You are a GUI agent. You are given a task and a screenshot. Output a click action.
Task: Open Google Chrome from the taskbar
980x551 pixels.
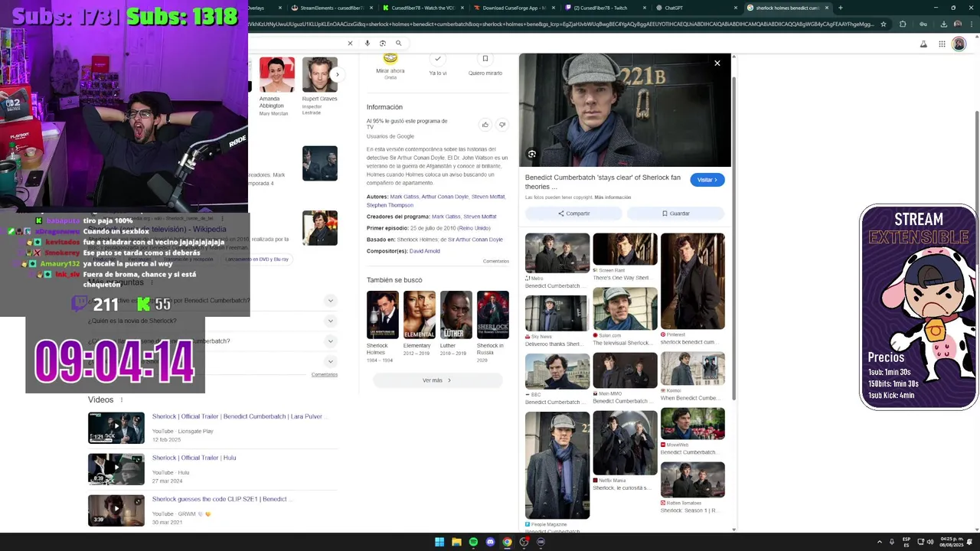(x=507, y=542)
